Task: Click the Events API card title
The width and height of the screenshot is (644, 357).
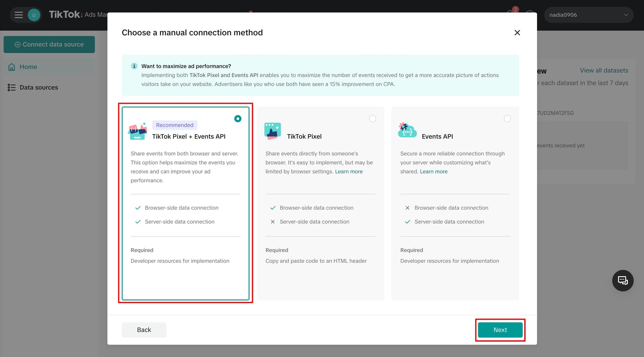Action: (x=437, y=136)
